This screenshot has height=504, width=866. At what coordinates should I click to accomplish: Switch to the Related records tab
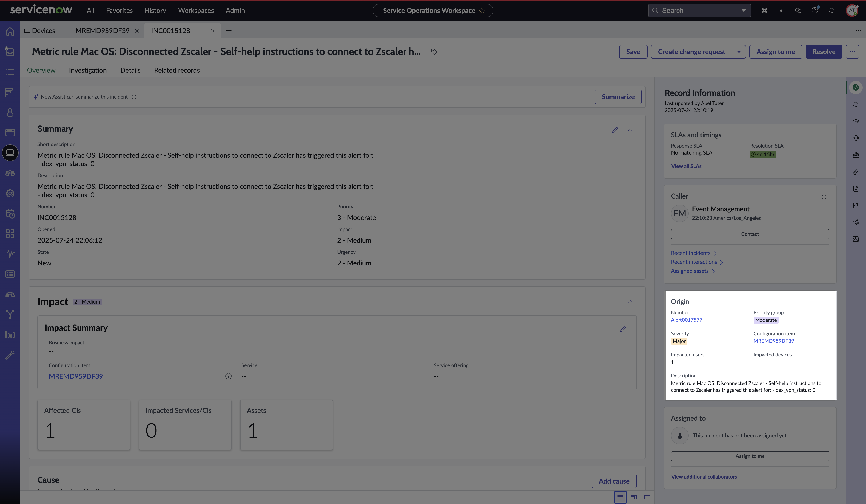coord(177,71)
